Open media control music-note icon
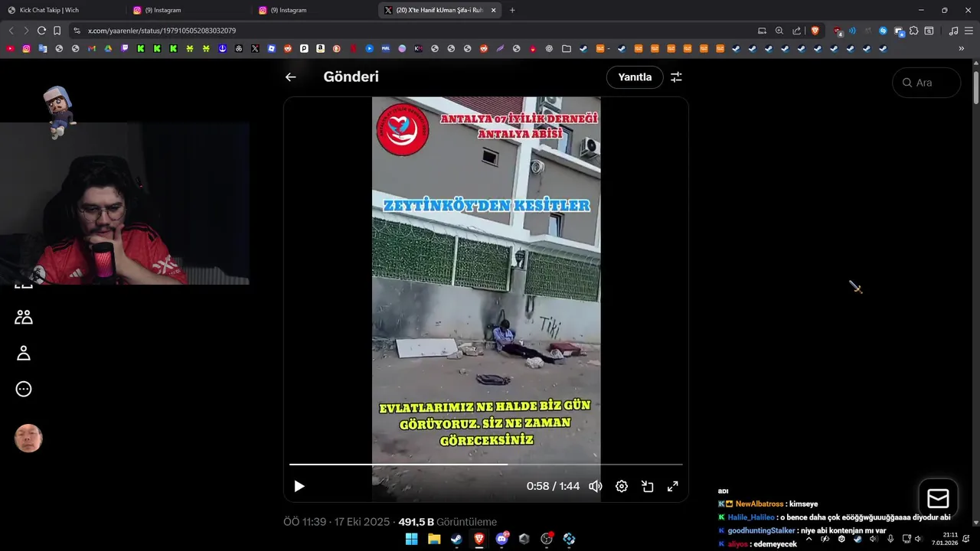This screenshot has width=980, height=551. point(953,31)
